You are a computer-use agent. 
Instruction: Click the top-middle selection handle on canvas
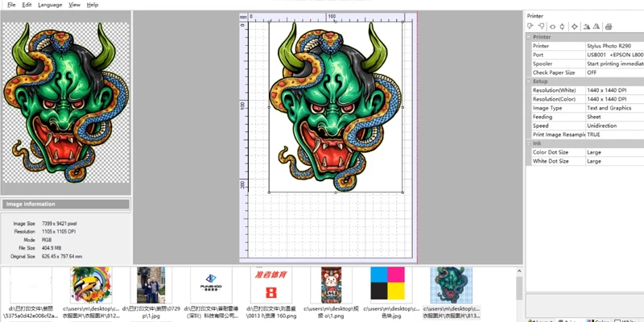336,23
